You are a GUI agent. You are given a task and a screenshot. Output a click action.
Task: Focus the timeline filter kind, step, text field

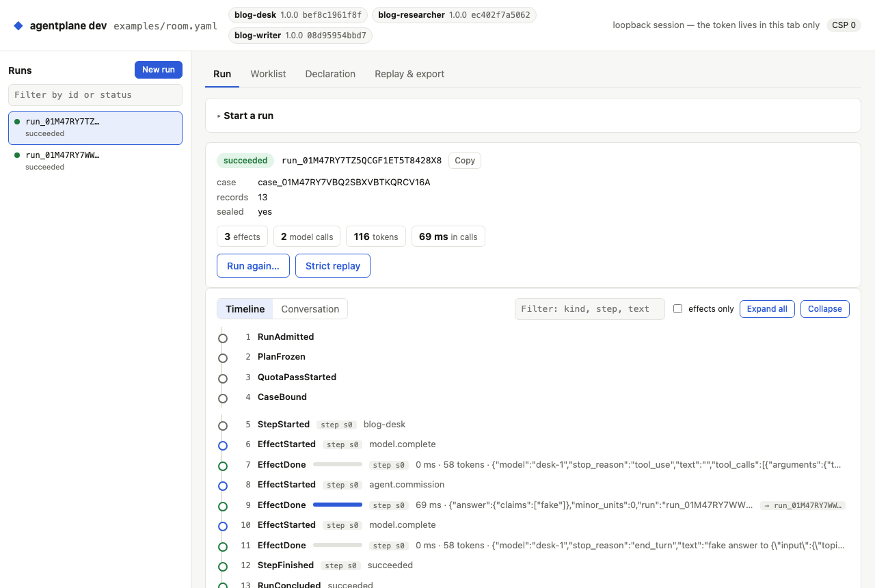590,309
